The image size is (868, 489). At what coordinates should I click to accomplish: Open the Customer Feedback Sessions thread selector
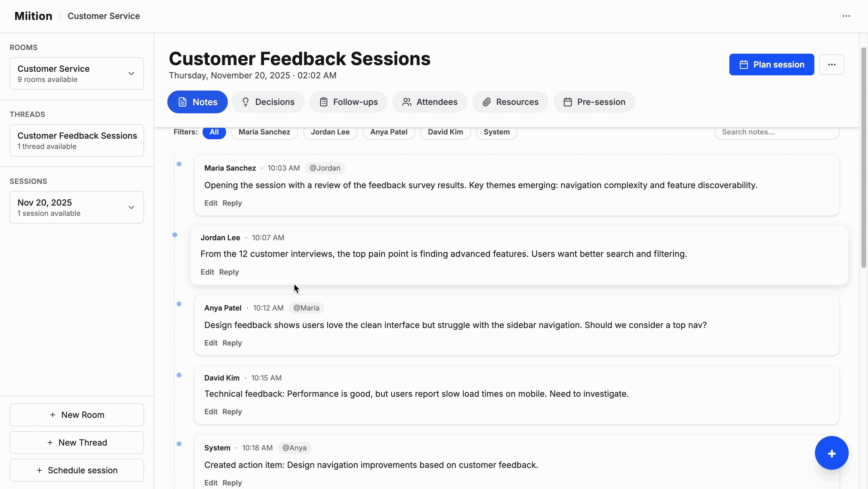point(77,140)
